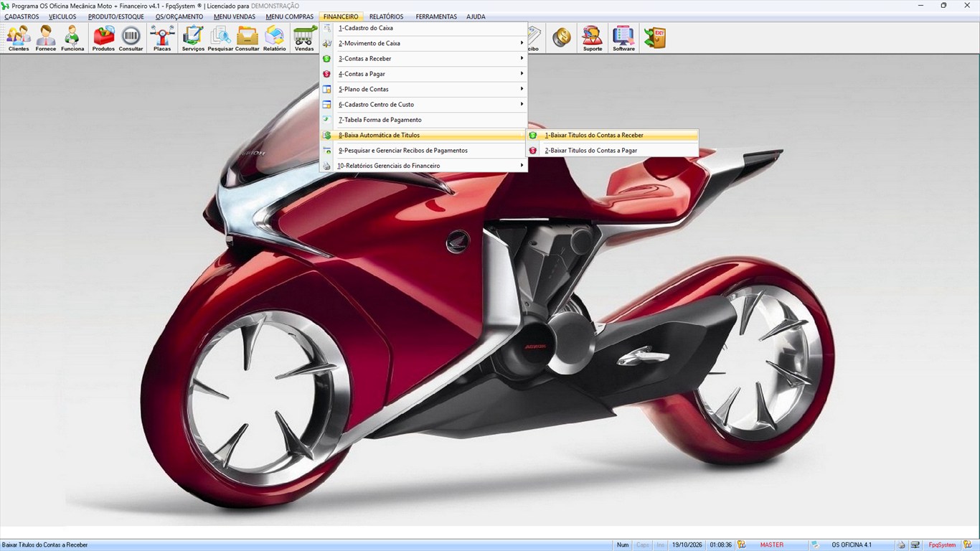
Task: Click the barcode Consultar icon
Action: [131, 38]
